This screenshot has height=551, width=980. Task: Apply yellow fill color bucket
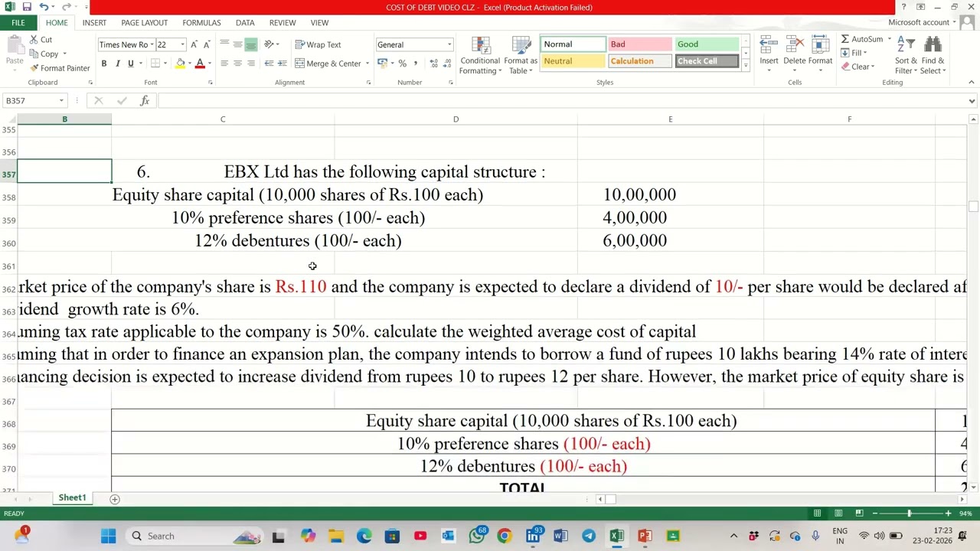point(181,64)
